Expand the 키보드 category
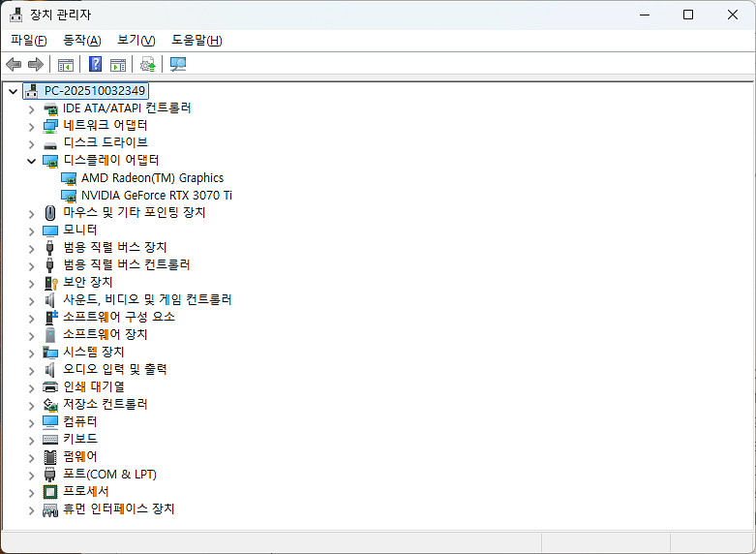This screenshot has height=554, width=756. pyautogui.click(x=31, y=440)
